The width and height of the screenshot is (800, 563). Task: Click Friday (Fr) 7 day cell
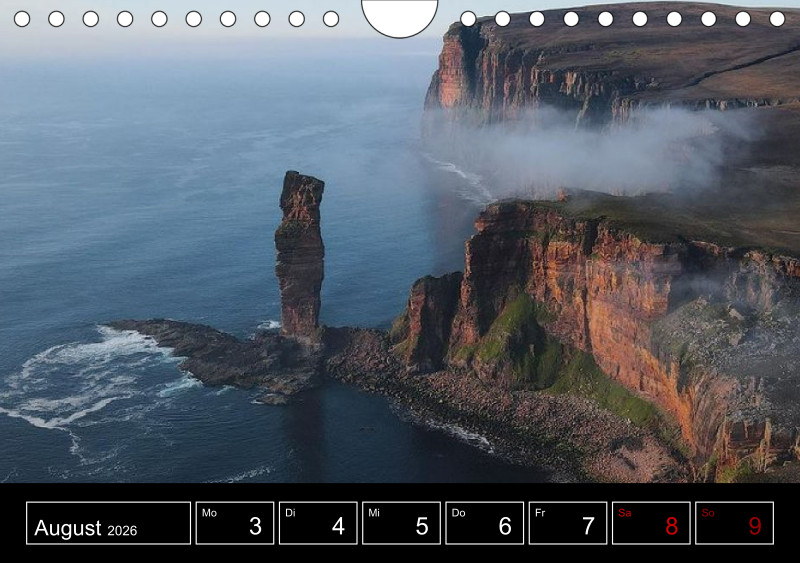(567, 523)
